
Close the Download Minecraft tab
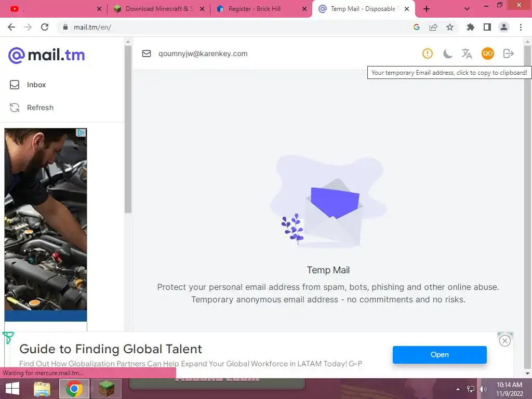[202, 9]
